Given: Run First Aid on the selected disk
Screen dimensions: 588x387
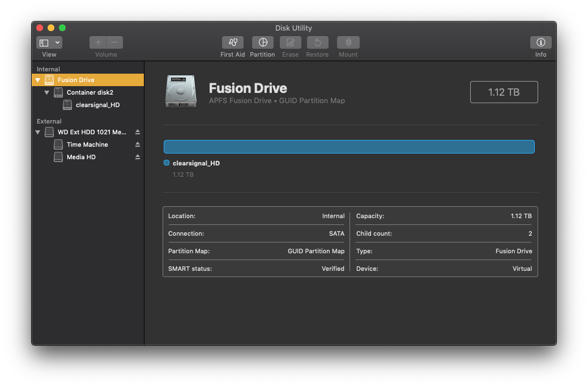Looking at the screenshot, I should click(232, 43).
